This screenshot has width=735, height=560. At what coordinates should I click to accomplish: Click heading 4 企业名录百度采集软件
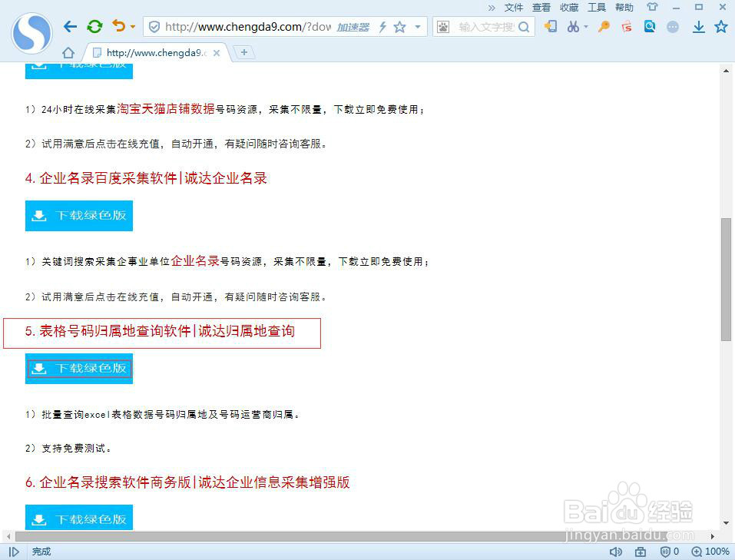[x=146, y=178]
